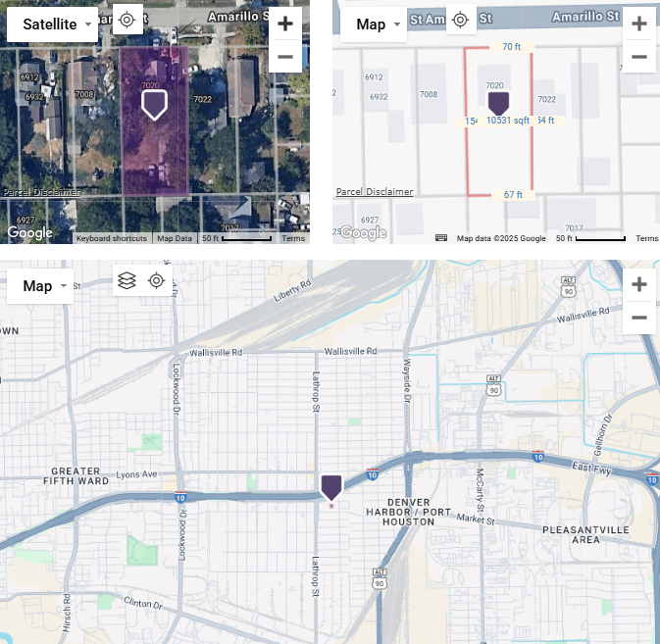Image resolution: width=660 pixels, height=644 pixels.
Task: Click the Greater Fifth Ward label
Action: point(76,475)
